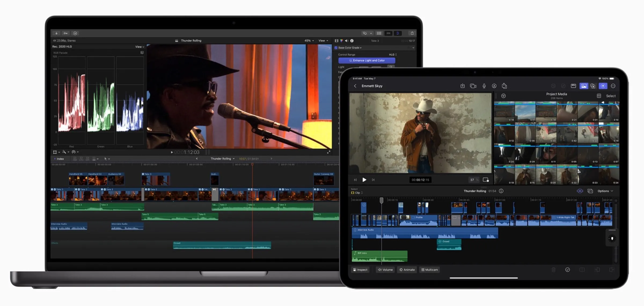Select the grid view icon beside Select
Viewport: 644px width, 306px height.
click(599, 96)
